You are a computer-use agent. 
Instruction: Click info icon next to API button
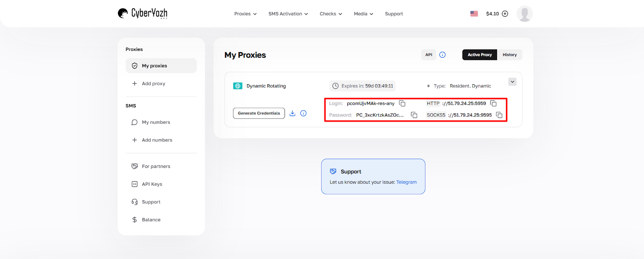coord(442,55)
